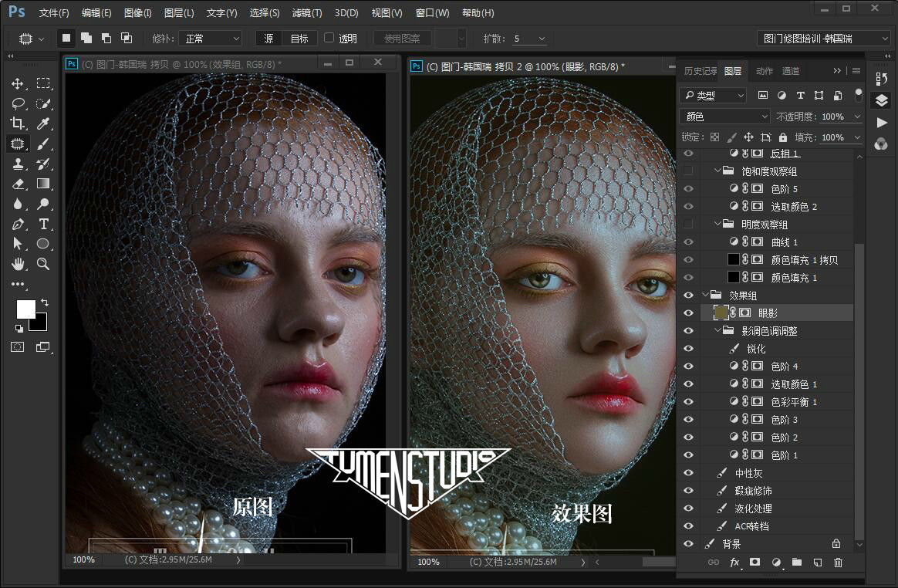Filter layers by type layers (T)
The image size is (898, 588).
[801, 96]
